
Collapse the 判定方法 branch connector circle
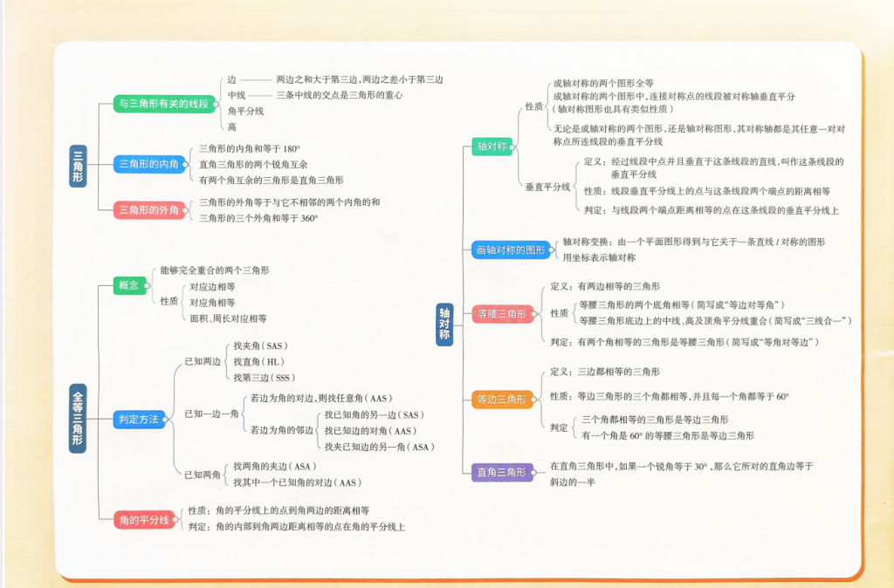[x=166, y=420]
